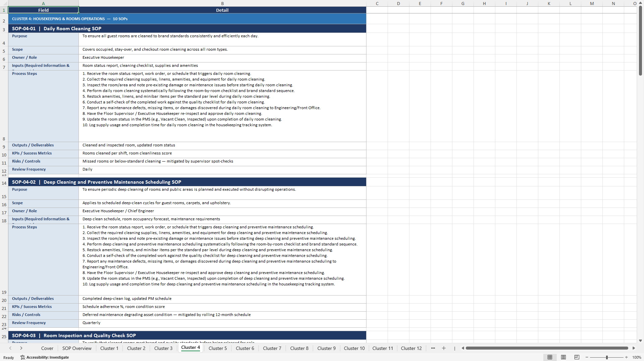Click 'Executive Housekeeper / Chief Engineer' cell
The width and height of the screenshot is (644, 361).
tap(222, 211)
